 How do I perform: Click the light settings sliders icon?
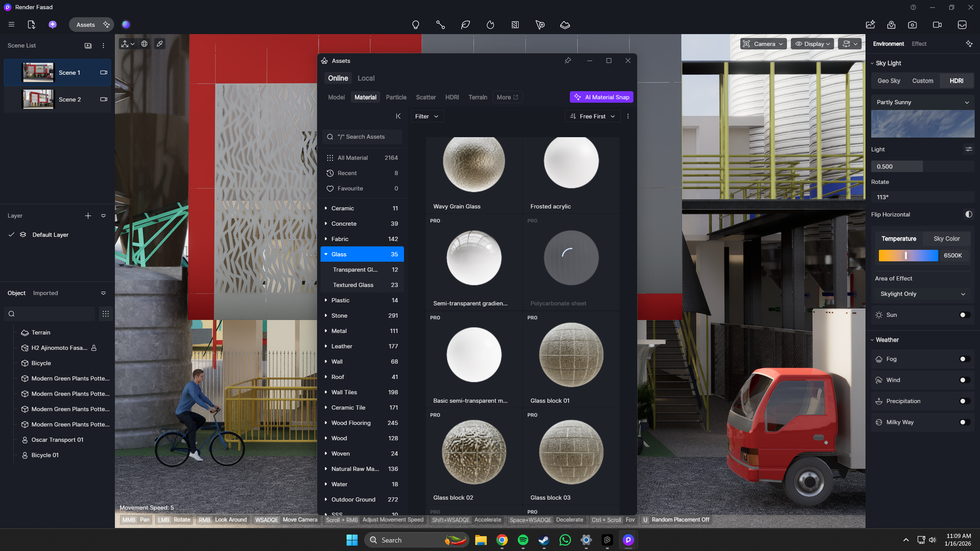(x=969, y=149)
